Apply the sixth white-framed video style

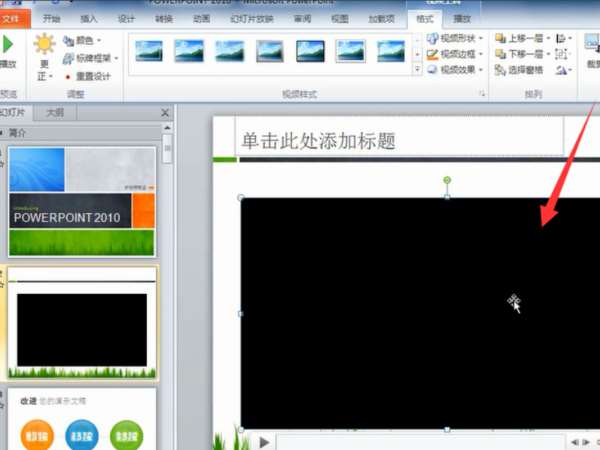tap(351, 51)
